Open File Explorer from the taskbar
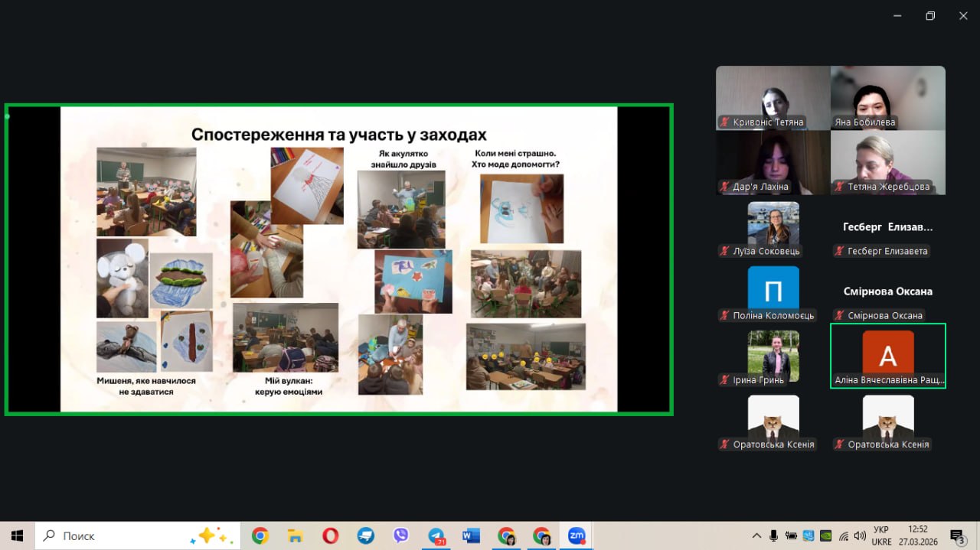This screenshot has width=980, height=550. tap(296, 535)
